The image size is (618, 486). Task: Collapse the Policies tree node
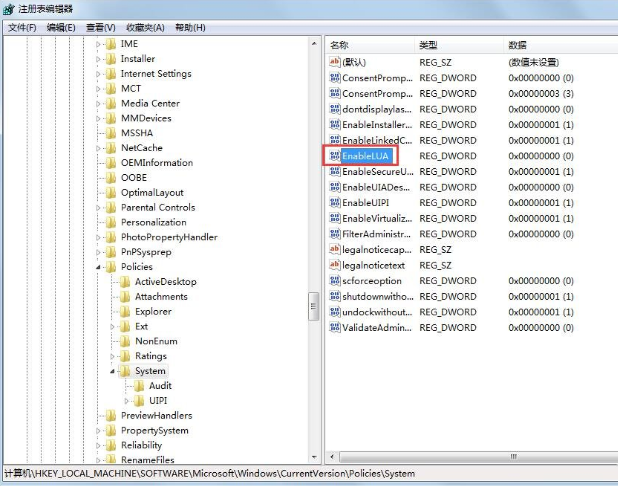pyautogui.click(x=99, y=267)
